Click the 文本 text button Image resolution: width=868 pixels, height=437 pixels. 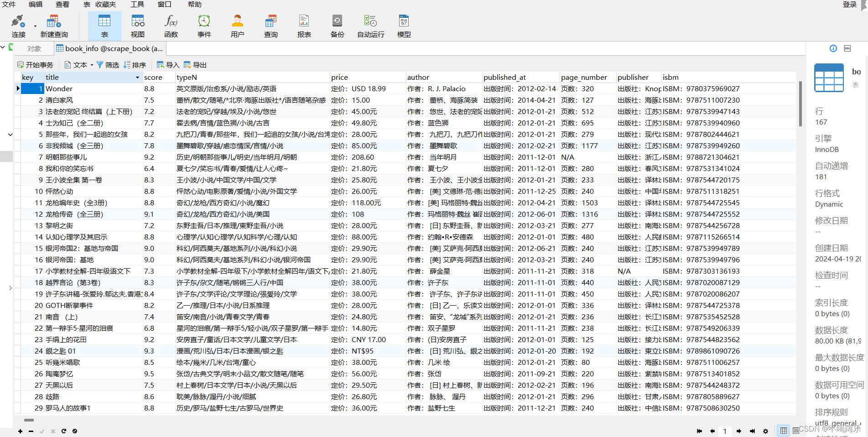[x=76, y=65]
